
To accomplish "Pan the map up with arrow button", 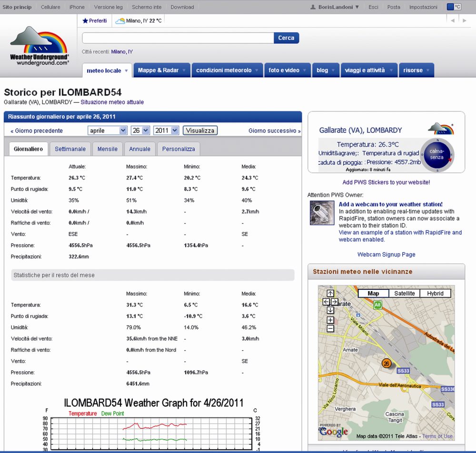I will tap(330, 293).
